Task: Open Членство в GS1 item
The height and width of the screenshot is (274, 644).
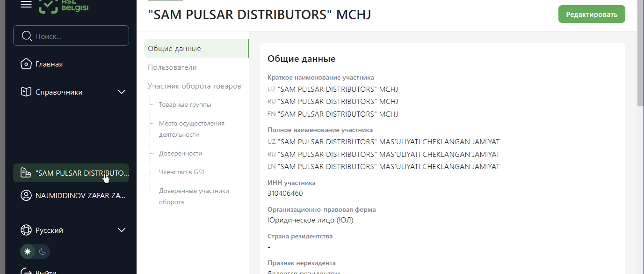Action: point(181,172)
